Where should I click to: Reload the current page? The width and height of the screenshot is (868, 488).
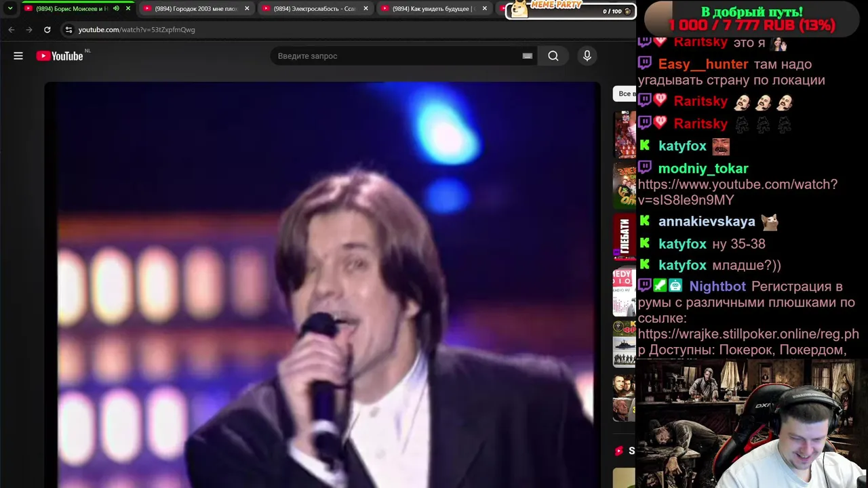[x=47, y=30]
